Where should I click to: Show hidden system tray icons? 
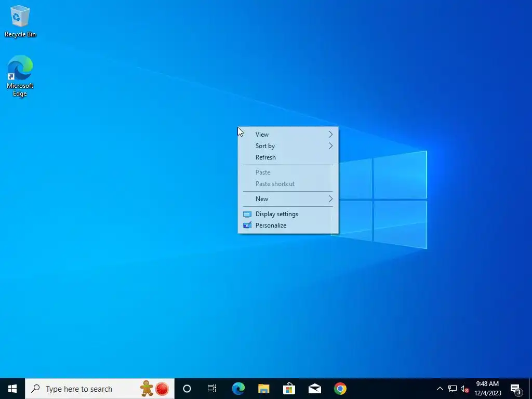[440, 389]
